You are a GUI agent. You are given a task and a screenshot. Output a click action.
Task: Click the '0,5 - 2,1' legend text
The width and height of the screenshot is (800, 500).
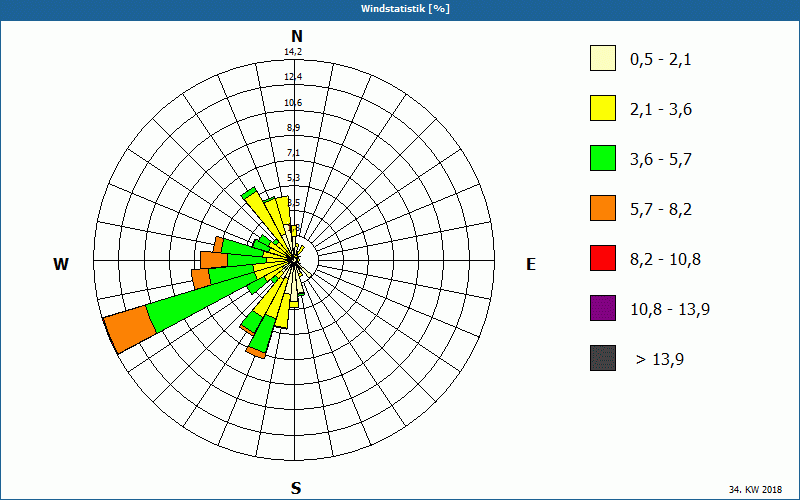(661, 60)
